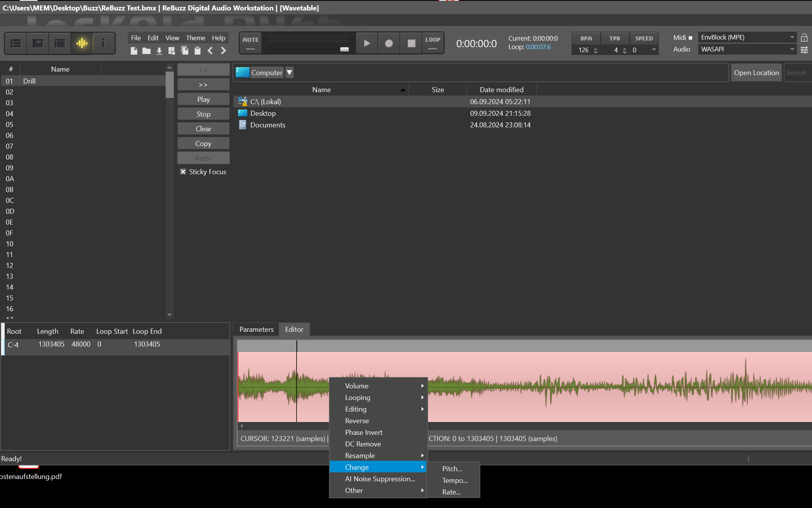This screenshot has height=508, width=812.
Task: Open the SPEED value dropdown
Action: (654, 50)
